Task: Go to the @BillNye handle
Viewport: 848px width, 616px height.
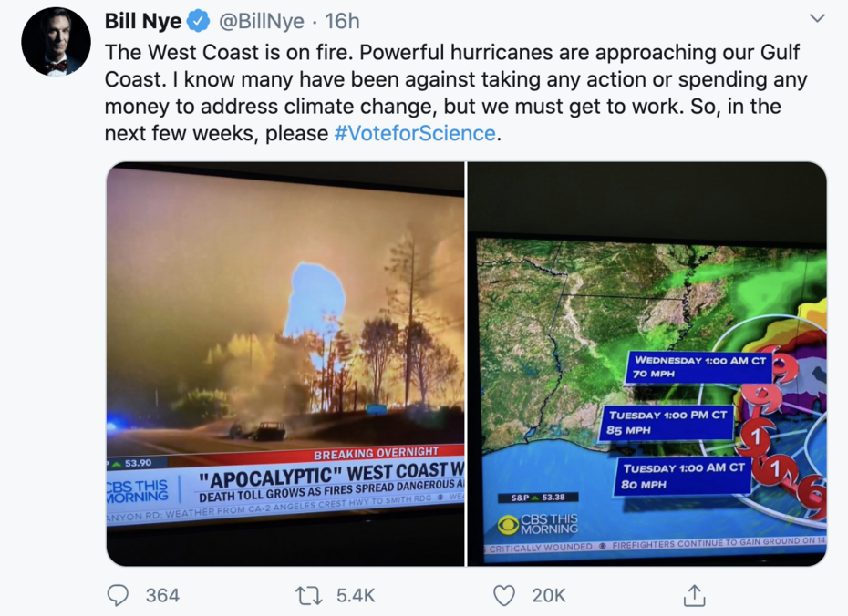Action: point(258,20)
